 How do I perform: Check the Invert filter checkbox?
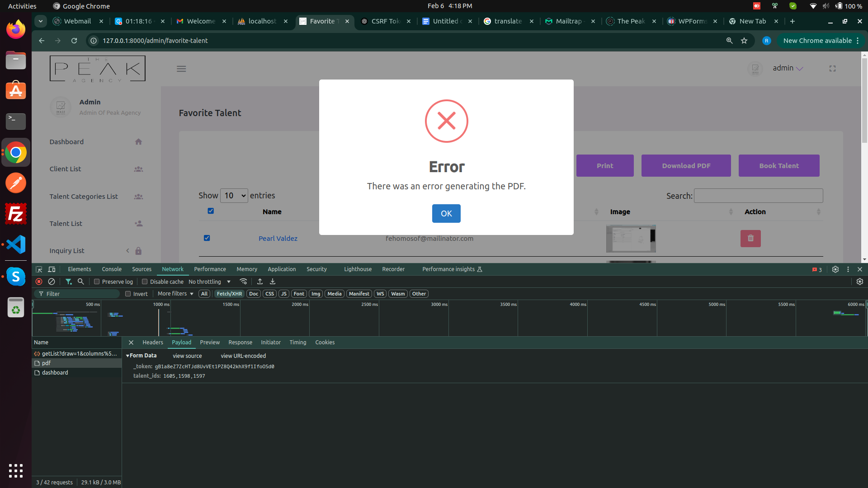coord(128,294)
